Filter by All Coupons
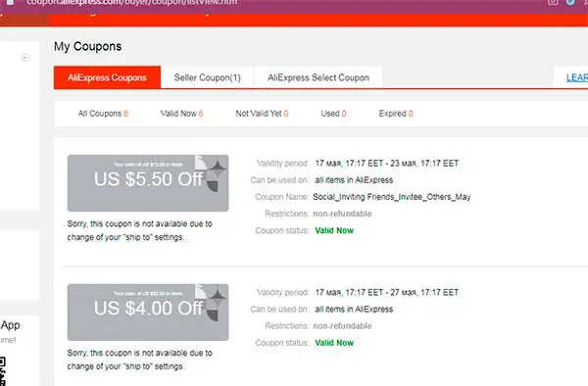The height and width of the screenshot is (386, 588). tap(103, 114)
